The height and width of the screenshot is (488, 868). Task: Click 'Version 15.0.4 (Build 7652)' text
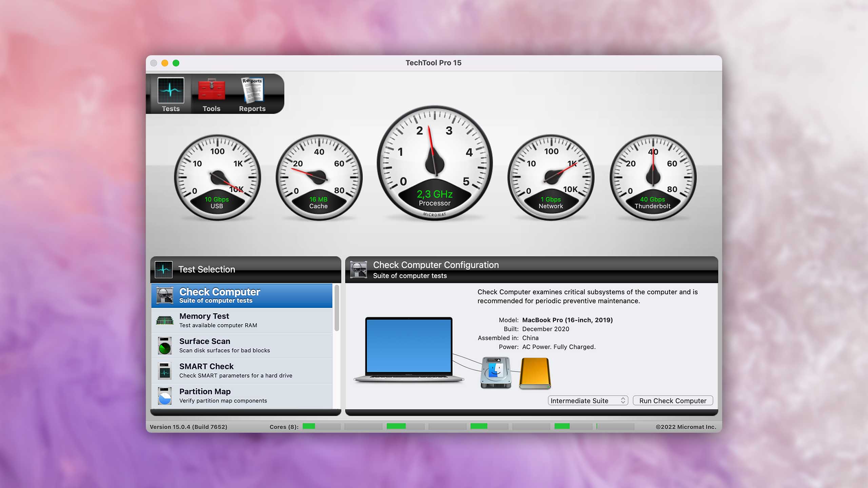189,427
